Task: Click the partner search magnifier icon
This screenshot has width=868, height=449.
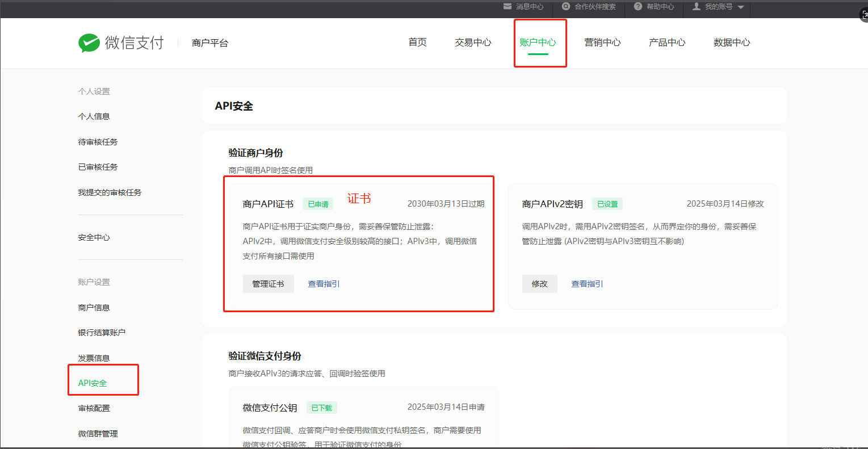Action: pos(566,6)
